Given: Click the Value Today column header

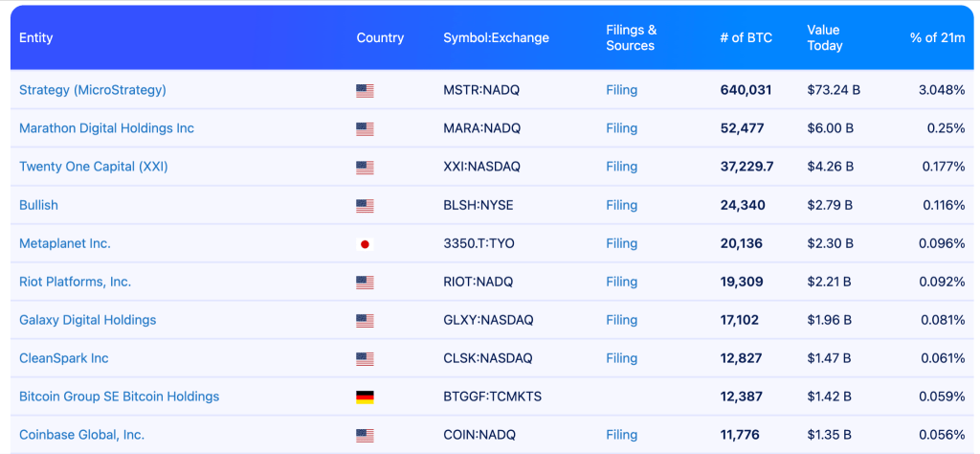Looking at the screenshot, I should click(825, 38).
